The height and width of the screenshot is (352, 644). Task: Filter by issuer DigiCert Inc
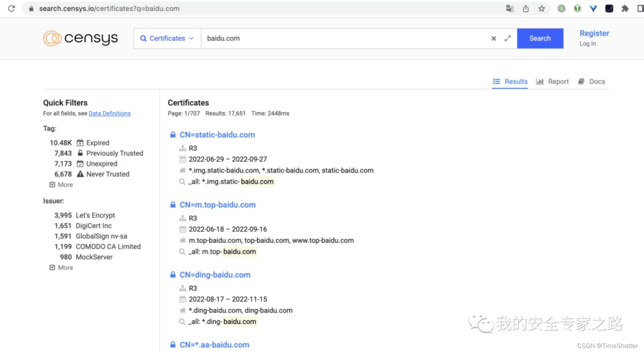click(x=94, y=226)
